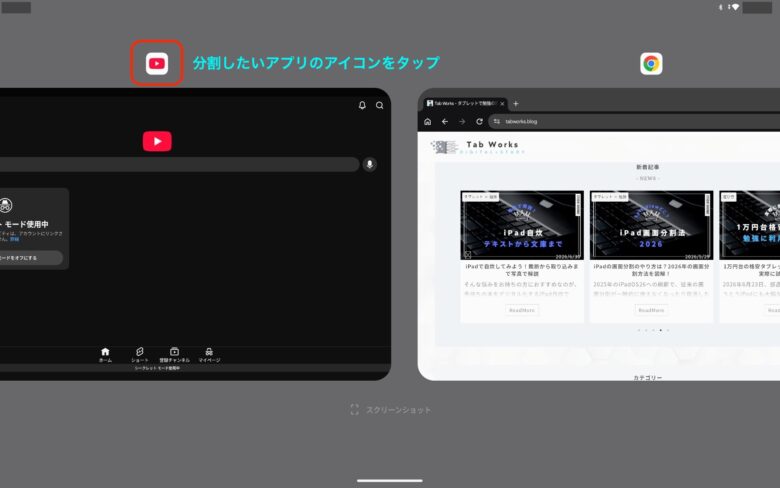Open a new Chrome tab with plus
The height and width of the screenshot is (488, 780).
pos(516,103)
